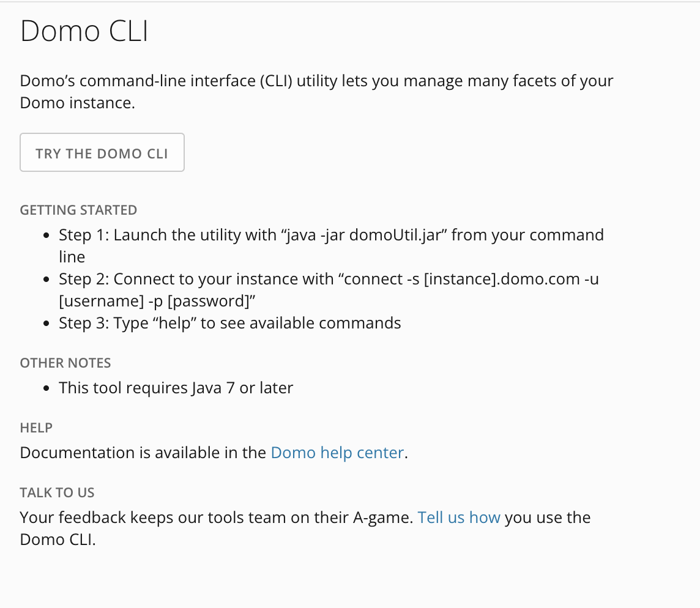The image size is (700, 608).
Task: Click the Domo CLI page title
Action: pyautogui.click(x=83, y=31)
